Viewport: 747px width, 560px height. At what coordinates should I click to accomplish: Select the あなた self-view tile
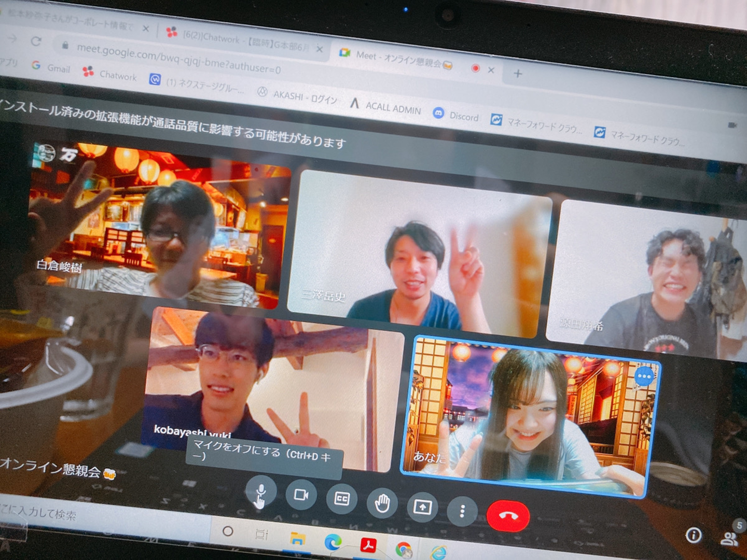coord(530,417)
